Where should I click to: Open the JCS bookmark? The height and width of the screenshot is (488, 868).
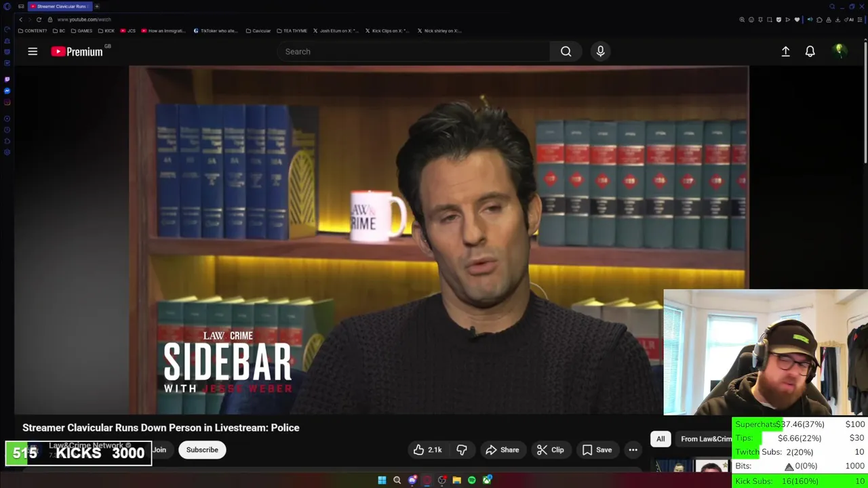(127, 30)
